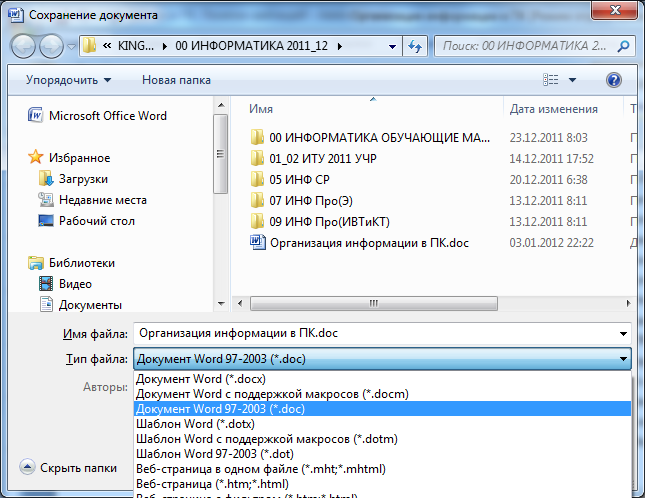The width and height of the screenshot is (645, 498).
Task: Click the Back navigation arrow
Action: [23, 46]
